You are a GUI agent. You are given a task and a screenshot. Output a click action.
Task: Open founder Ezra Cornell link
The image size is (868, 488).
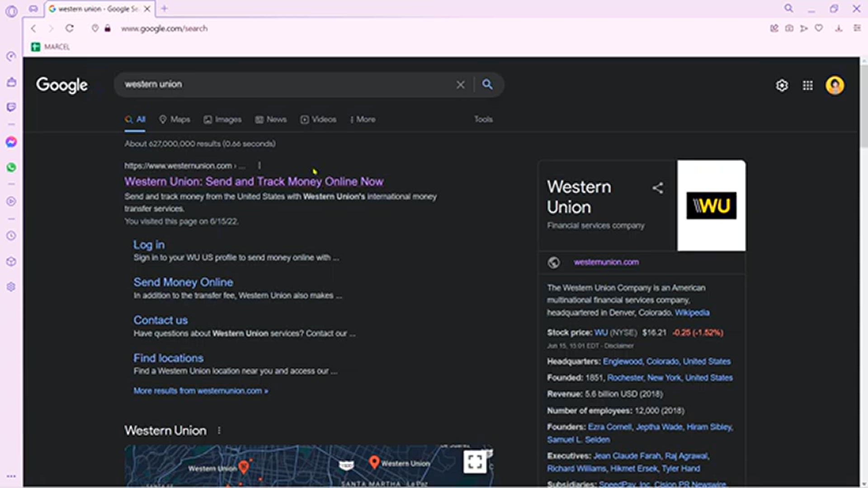610,427
